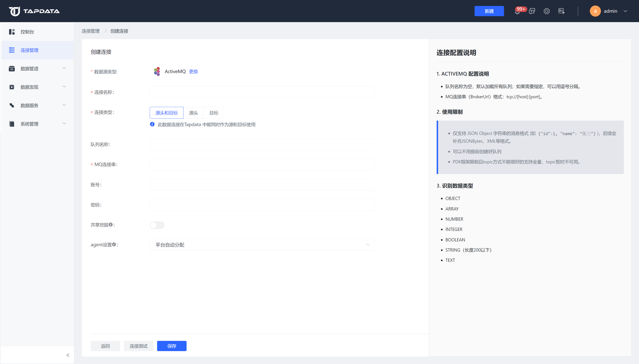The height and width of the screenshot is (364, 639).
Task: Select the 目标 connection type
Action: (x=214, y=113)
